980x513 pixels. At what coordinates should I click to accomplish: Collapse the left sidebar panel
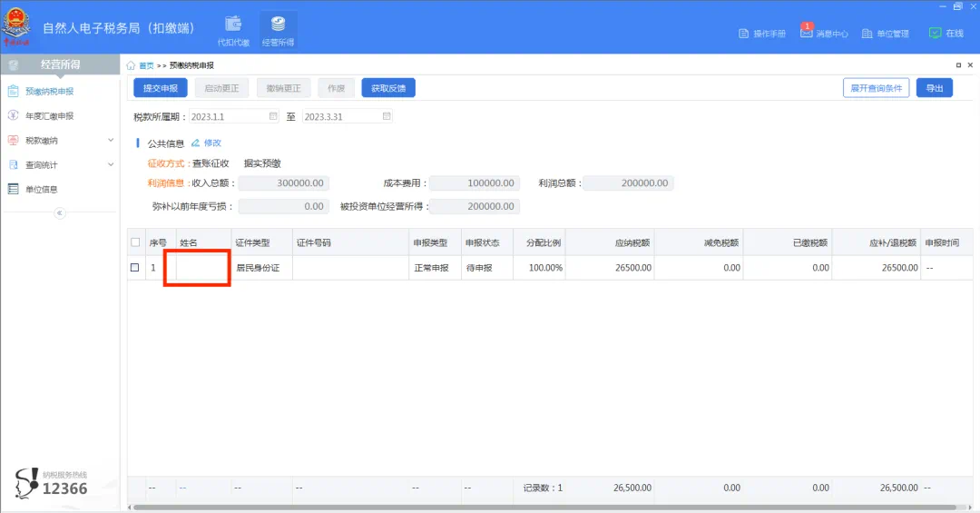point(60,212)
